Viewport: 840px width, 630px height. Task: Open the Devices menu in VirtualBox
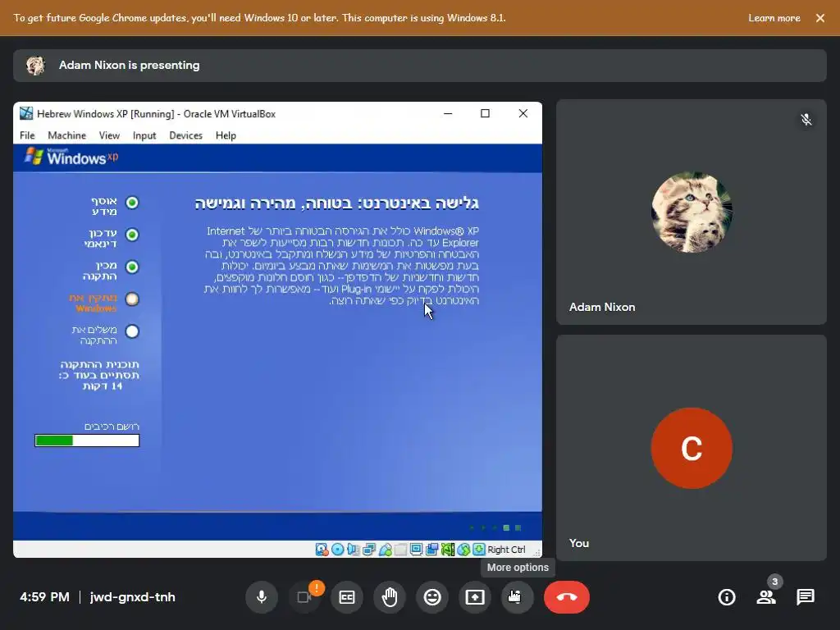(186, 135)
